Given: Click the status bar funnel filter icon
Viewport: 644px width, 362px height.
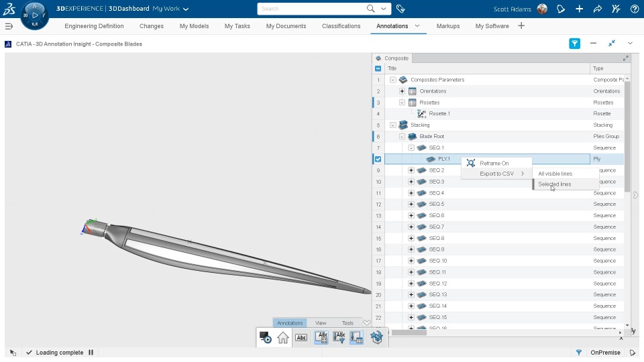Looking at the screenshot, I should (x=579, y=352).
